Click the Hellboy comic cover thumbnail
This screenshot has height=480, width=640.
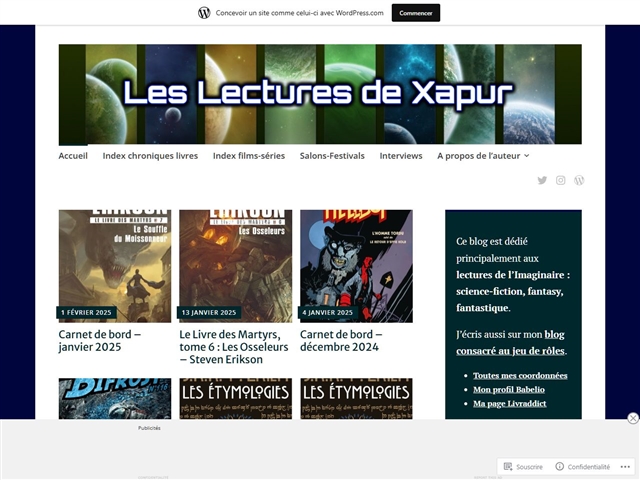[x=356, y=266]
